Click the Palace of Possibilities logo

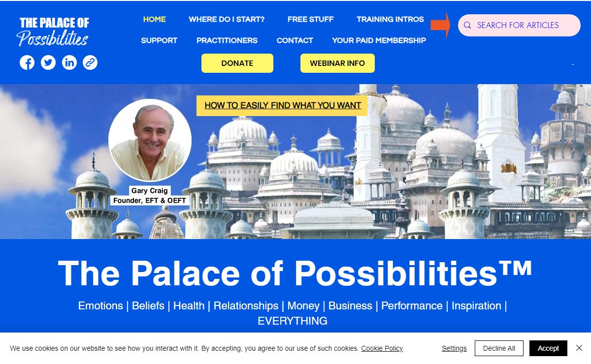pyautogui.click(x=54, y=31)
